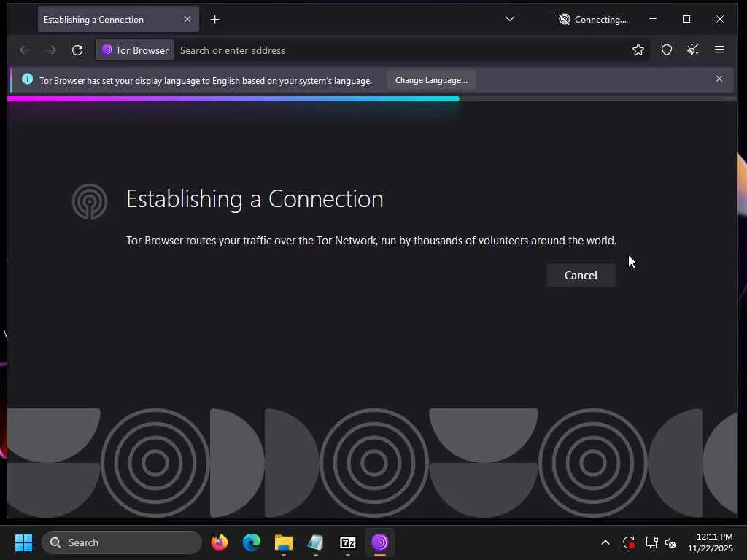Open 7-Zip from the taskbar

pos(348,542)
